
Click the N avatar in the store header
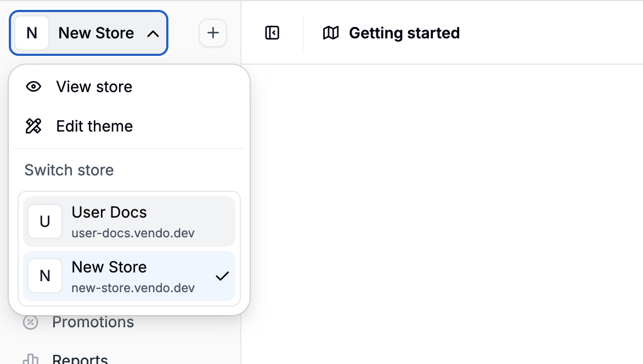[31, 33]
